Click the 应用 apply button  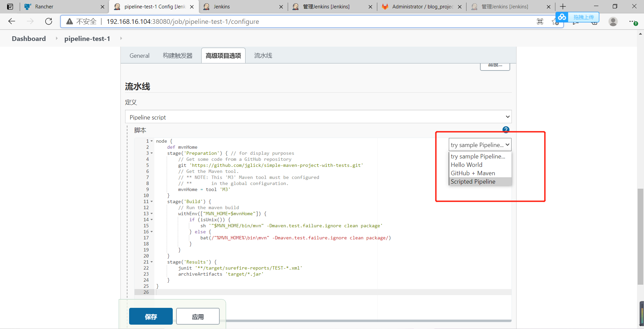point(198,316)
